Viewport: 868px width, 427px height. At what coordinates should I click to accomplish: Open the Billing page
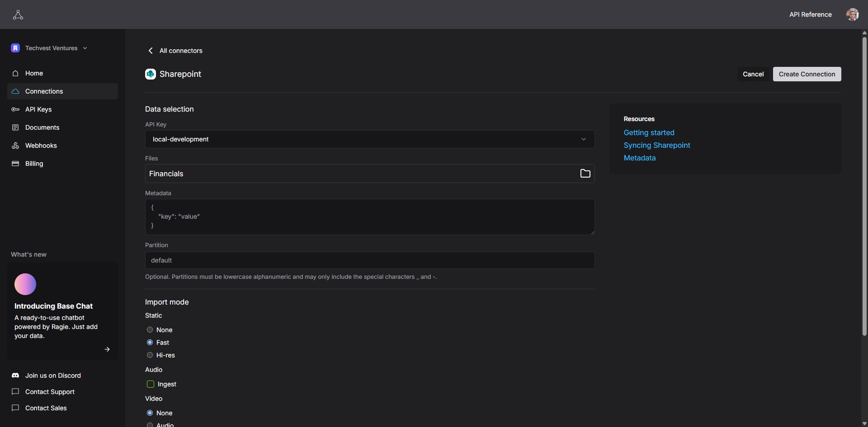point(62,164)
